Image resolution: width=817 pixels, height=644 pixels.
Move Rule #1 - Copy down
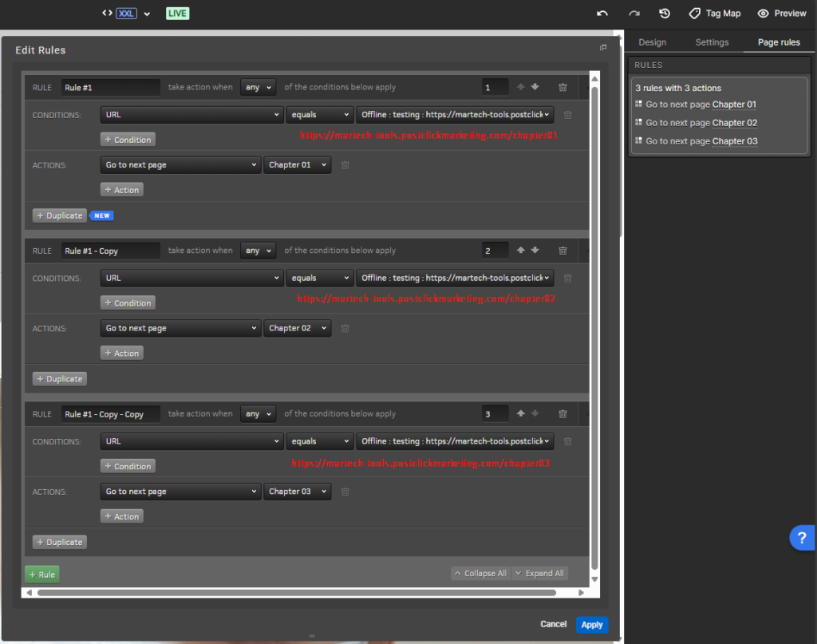(535, 250)
